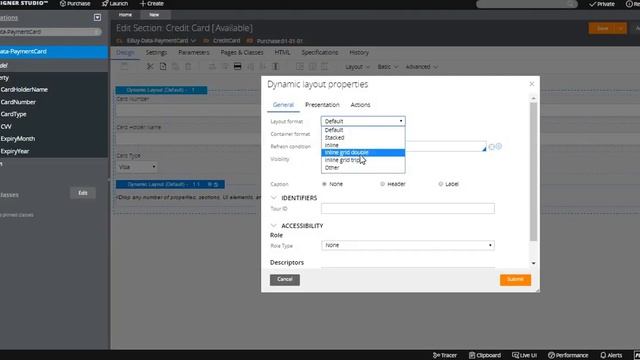Select the Dynamic Layout (Default) 1.1 header
The width and height of the screenshot is (640, 360).
pos(170,184)
